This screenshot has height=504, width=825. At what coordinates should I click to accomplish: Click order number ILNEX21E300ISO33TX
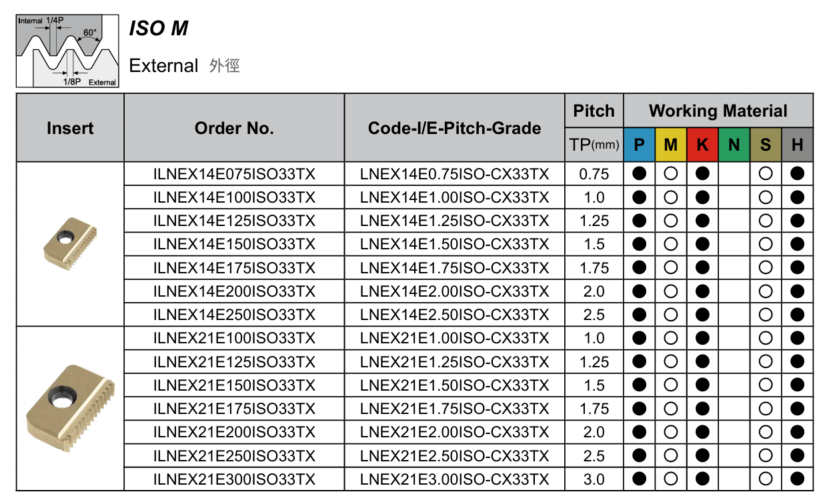pos(234,479)
